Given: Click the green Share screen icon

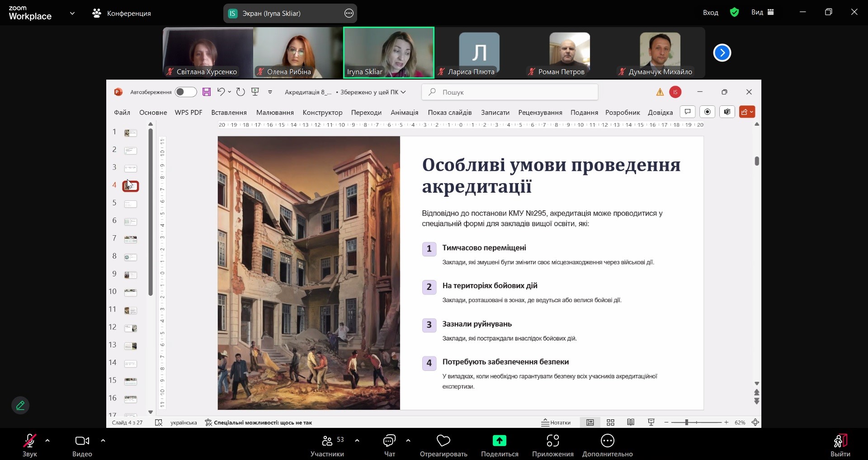Looking at the screenshot, I should coord(499,441).
